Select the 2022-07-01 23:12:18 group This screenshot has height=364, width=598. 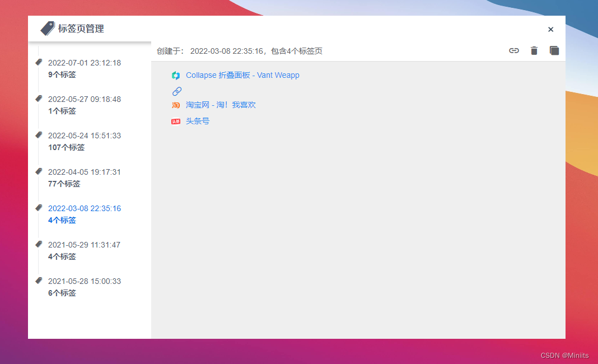(x=85, y=68)
